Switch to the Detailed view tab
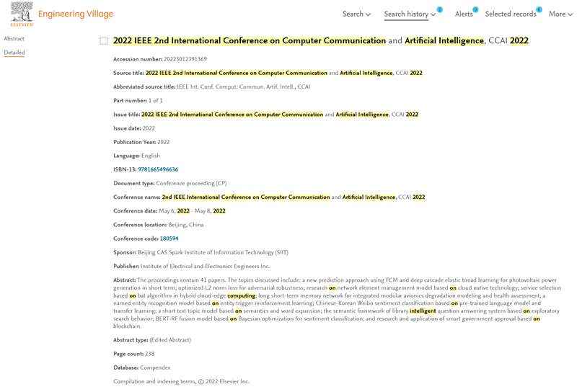The height and width of the screenshot is (392, 577). tap(14, 53)
